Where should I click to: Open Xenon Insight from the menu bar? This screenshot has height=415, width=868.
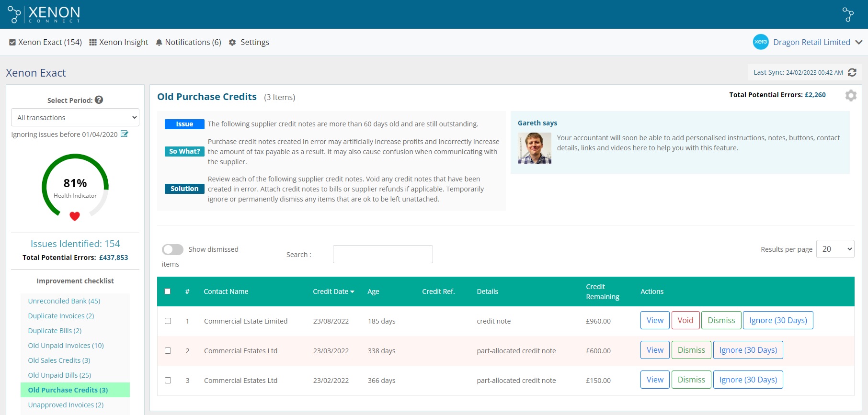point(119,42)
